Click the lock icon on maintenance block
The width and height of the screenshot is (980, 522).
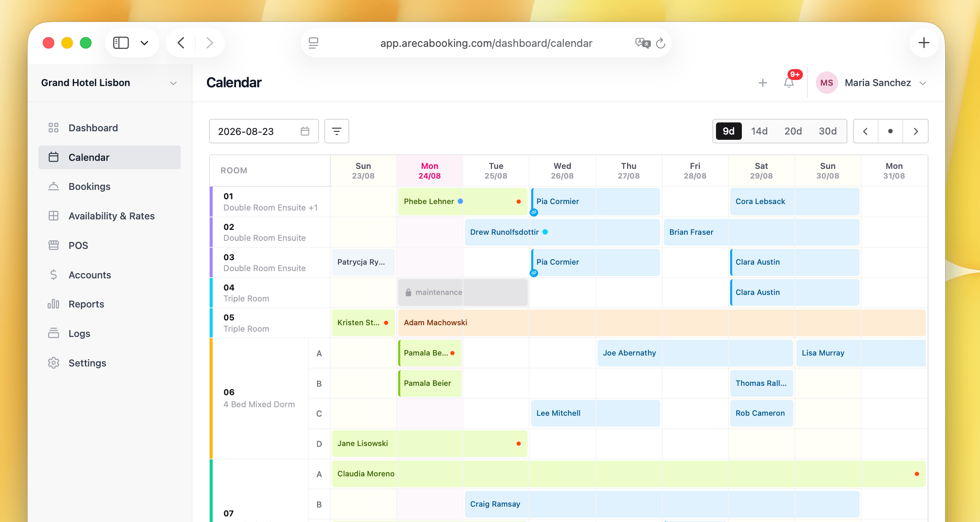click(x=408, y=293)
